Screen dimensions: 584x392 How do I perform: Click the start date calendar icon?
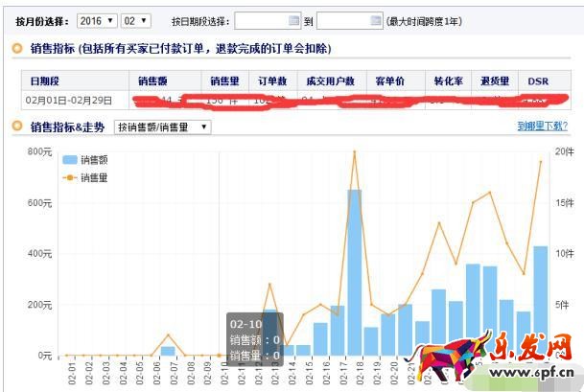293,20
